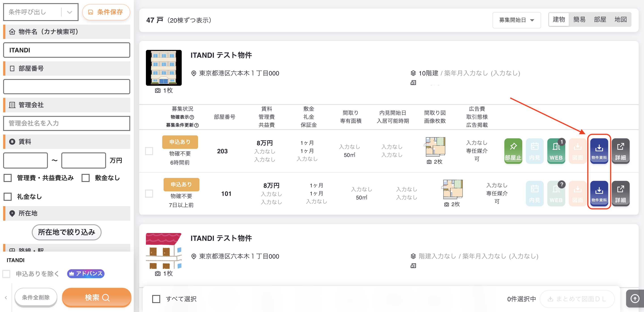Open 詳細 for room 203
Viewport: 644px width, 312px height.
[621, 151]
